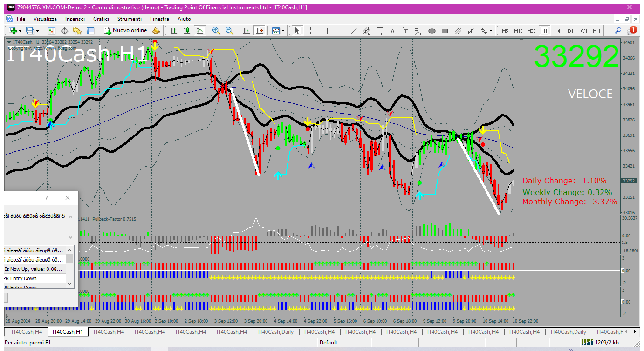Toggle chart shift from right edge

coord(260,31)
